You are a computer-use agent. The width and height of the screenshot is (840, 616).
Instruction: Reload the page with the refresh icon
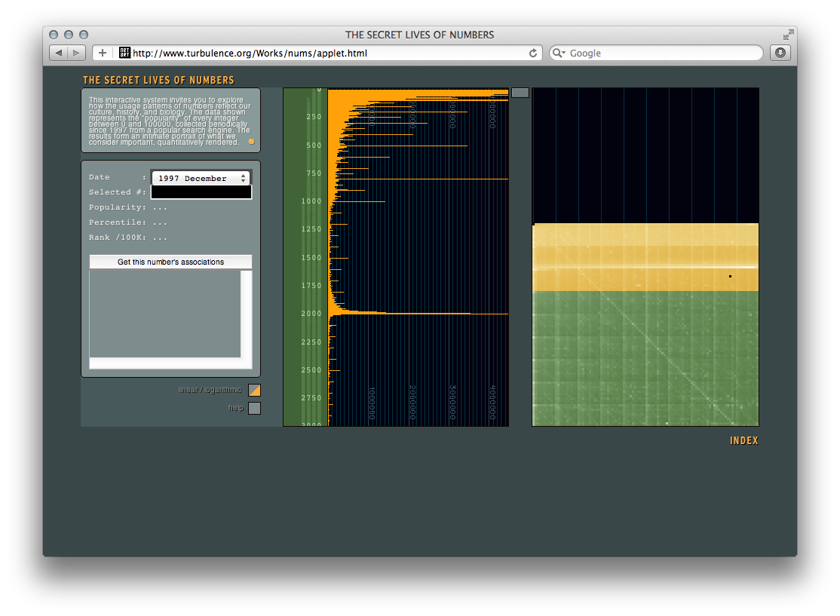pyautogui.click(x=533, y=53)
